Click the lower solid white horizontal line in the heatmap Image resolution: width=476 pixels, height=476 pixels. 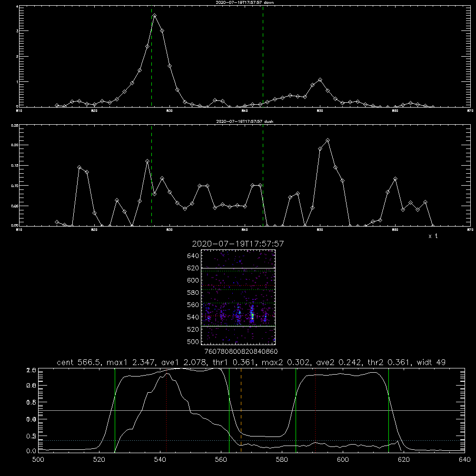click(238, 326)
